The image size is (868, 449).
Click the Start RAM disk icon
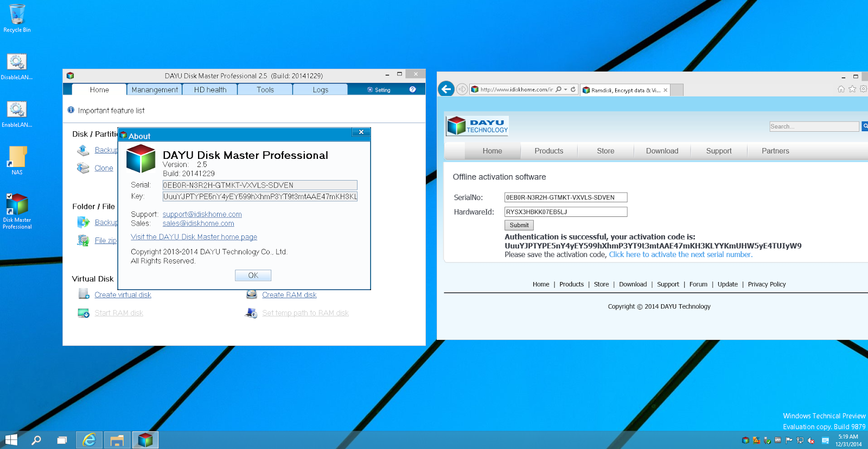[x=84, y=313]
